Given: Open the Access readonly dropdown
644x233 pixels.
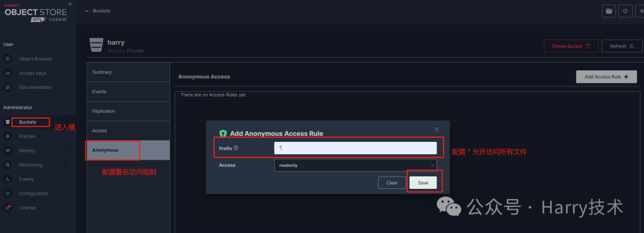Looking at the screenshot, I should [355, 165].
